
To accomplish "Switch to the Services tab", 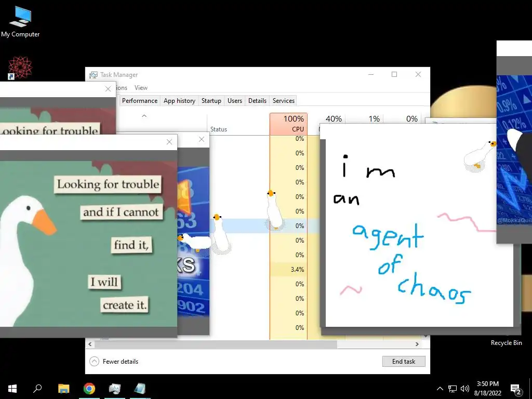I will [x=284, y=101].
